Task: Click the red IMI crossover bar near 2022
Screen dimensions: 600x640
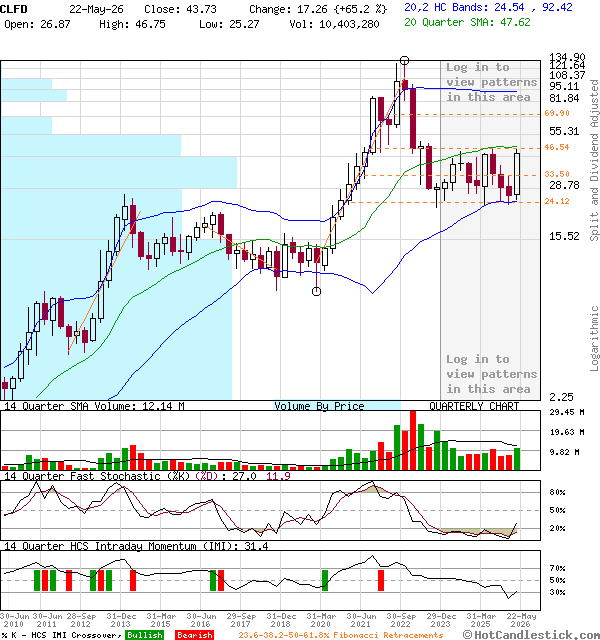Action: point(381,580)
